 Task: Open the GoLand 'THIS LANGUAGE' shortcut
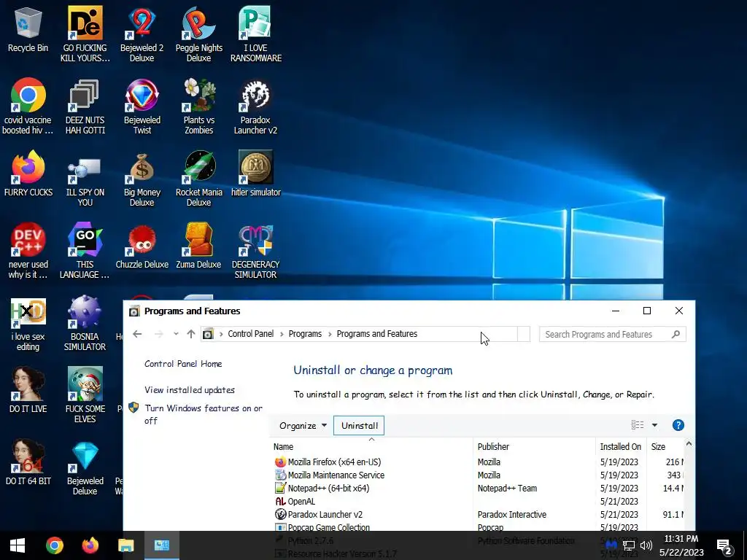point(85,251)
